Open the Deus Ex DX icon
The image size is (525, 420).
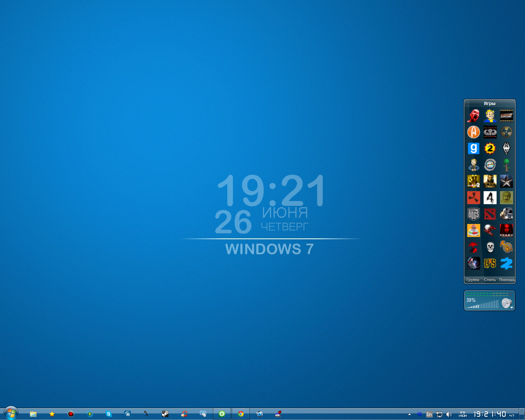click(x=490, y=181)
